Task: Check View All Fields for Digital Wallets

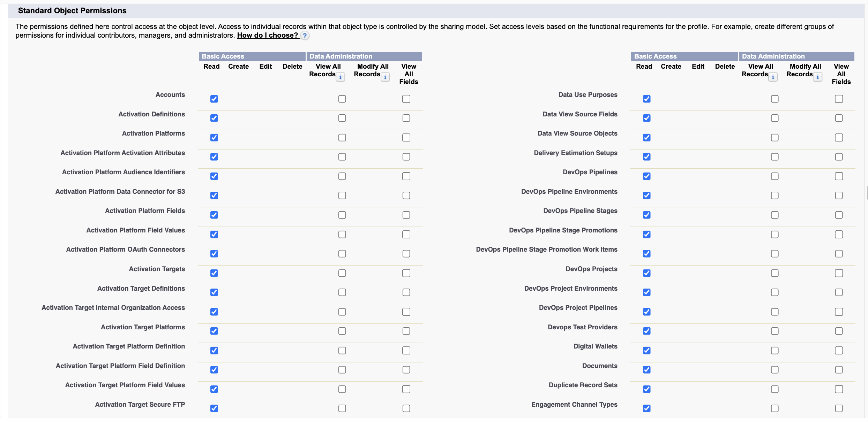Action: pyautogui.click(x=839, y=351)
